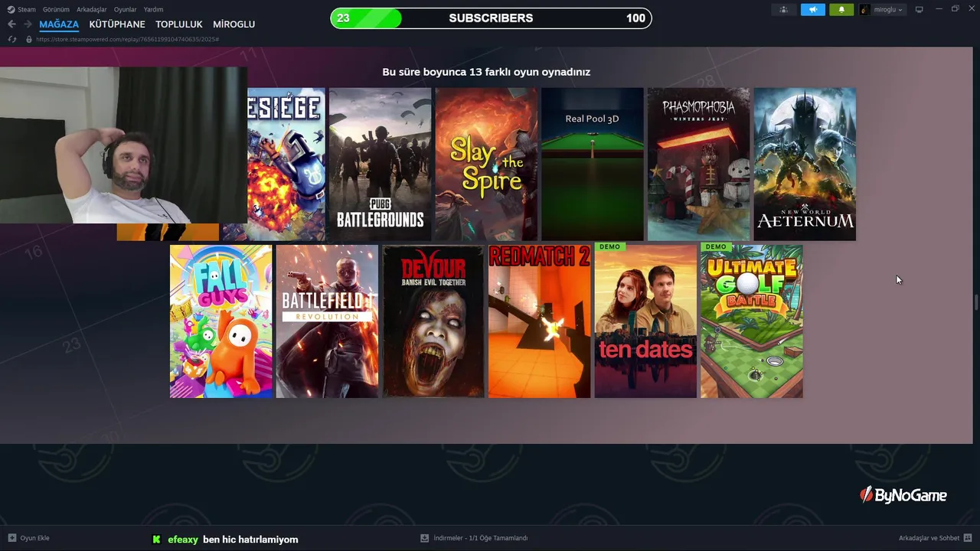Click the page vertical scrollbar thumb
Screen dimensions: 980x551
tap(976, 302)
